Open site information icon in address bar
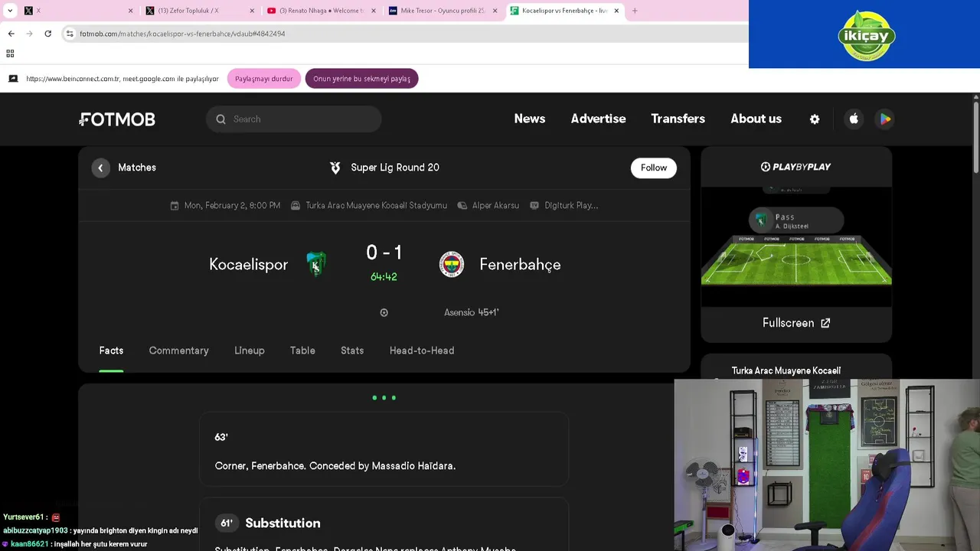The width and height of the screenshot is (980, 551). pos(70,34)
